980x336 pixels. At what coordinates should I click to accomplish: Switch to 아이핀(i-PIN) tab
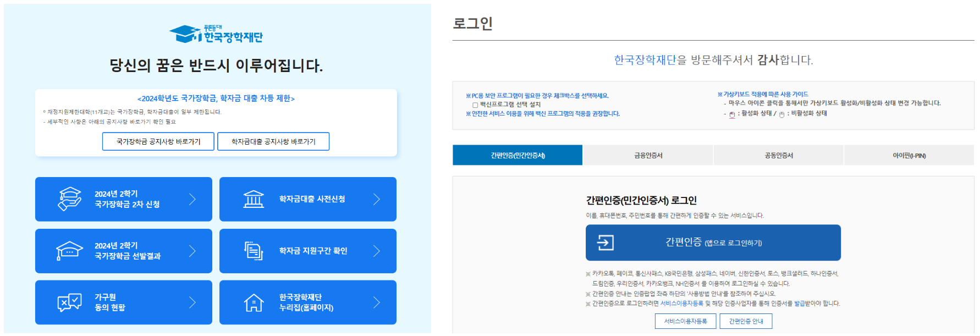tap(909, 155)
